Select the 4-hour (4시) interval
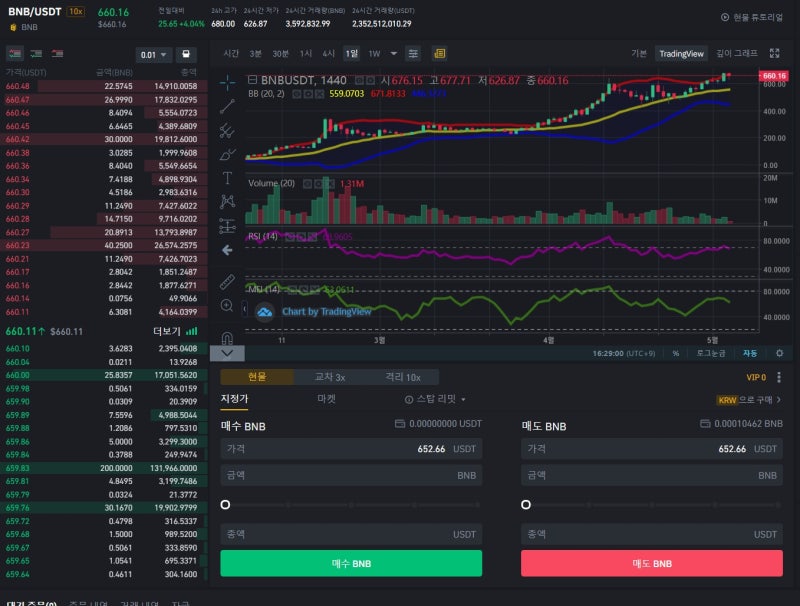 pyautogui.click(x=328, y=54)
